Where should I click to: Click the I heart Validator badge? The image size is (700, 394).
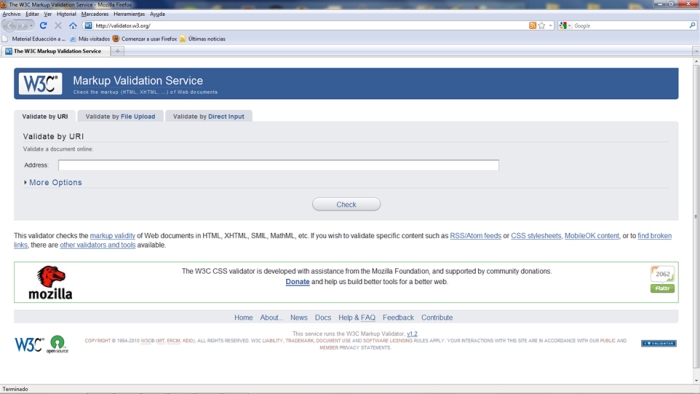658,343
